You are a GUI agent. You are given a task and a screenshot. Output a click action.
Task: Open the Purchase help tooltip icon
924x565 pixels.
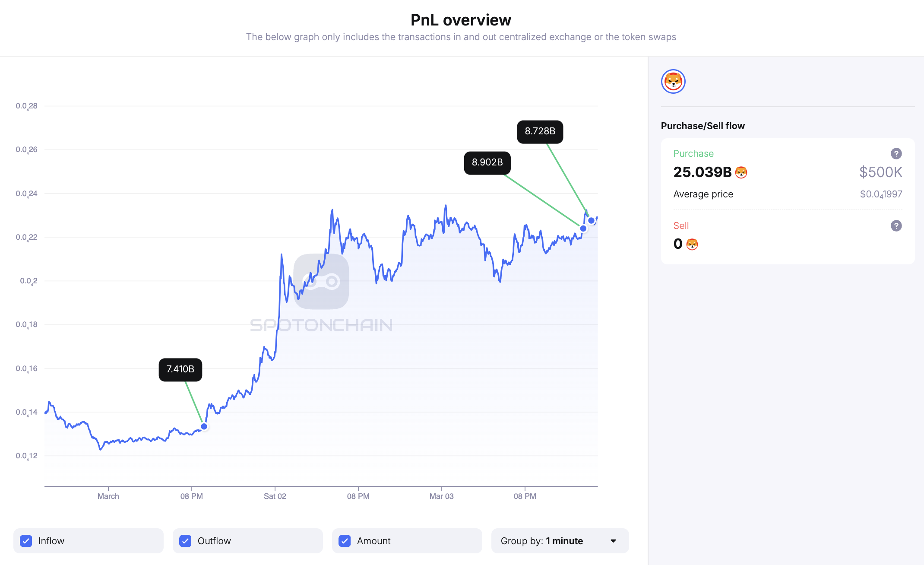pos(897,153)
